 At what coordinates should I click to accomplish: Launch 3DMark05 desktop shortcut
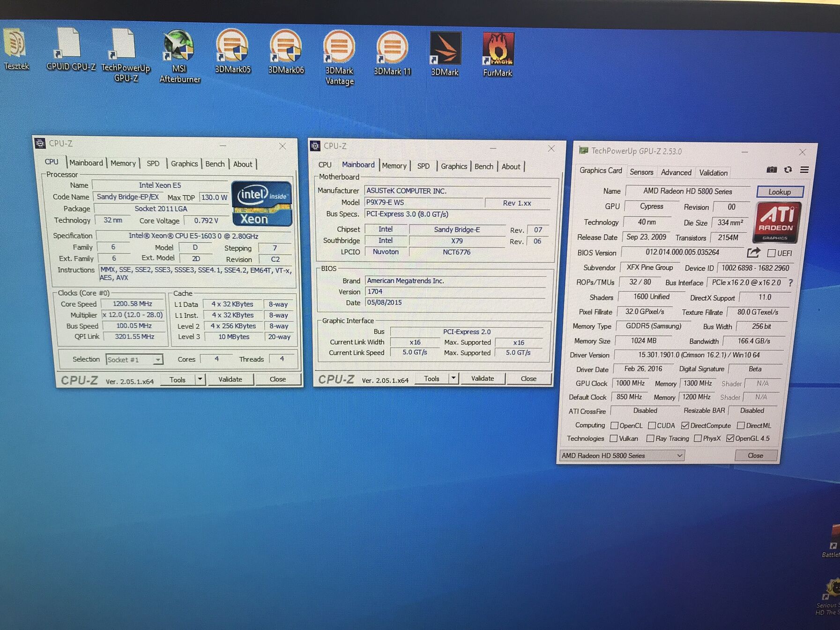(x=233, y=52)
